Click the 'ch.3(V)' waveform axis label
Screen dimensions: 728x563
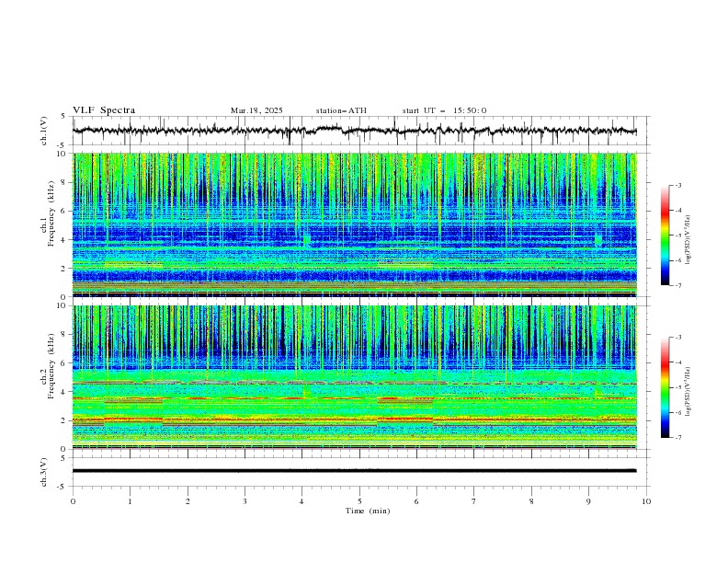pos(44,472)
